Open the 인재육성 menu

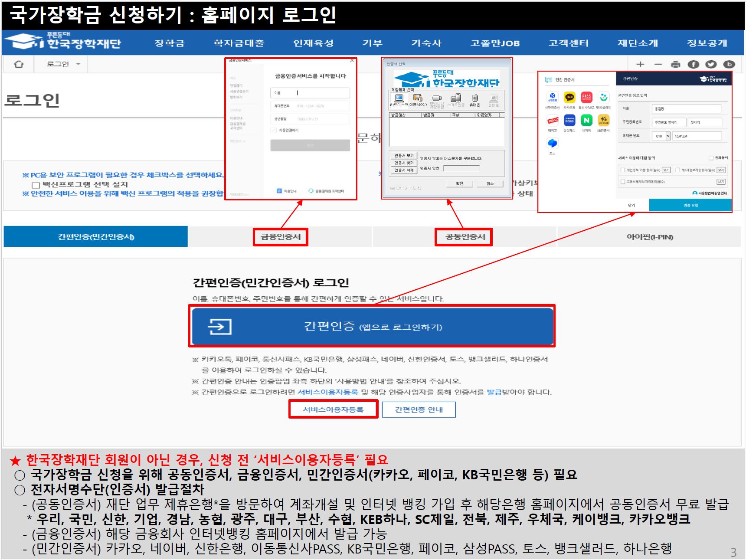(x=314, y=43)
